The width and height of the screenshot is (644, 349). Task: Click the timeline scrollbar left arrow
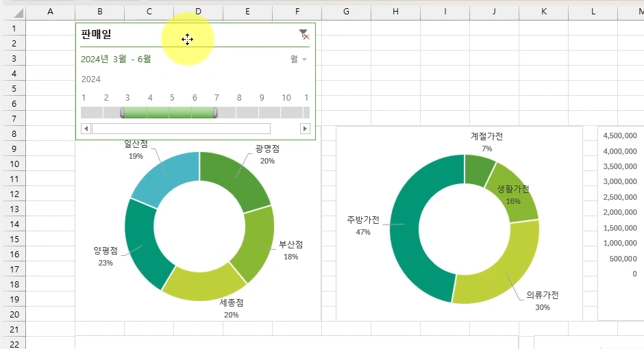click(x=86, y=129)
